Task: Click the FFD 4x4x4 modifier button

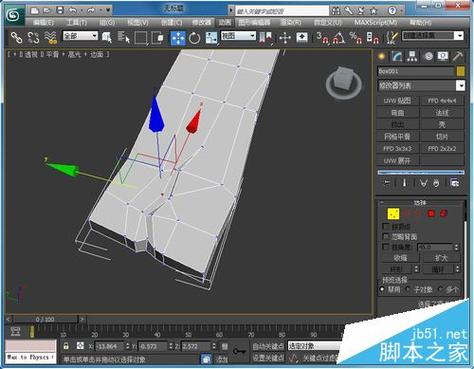Action: [442, 101]
